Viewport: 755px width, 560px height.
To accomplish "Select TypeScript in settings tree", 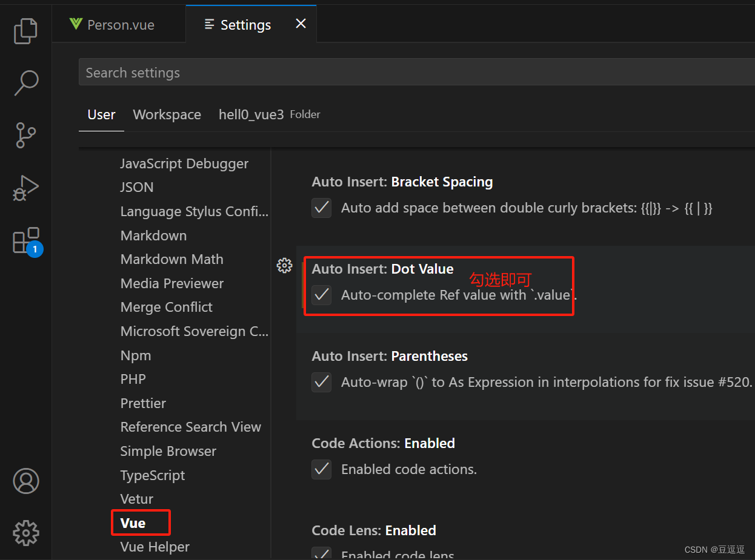I will click(x=153, y=475).
